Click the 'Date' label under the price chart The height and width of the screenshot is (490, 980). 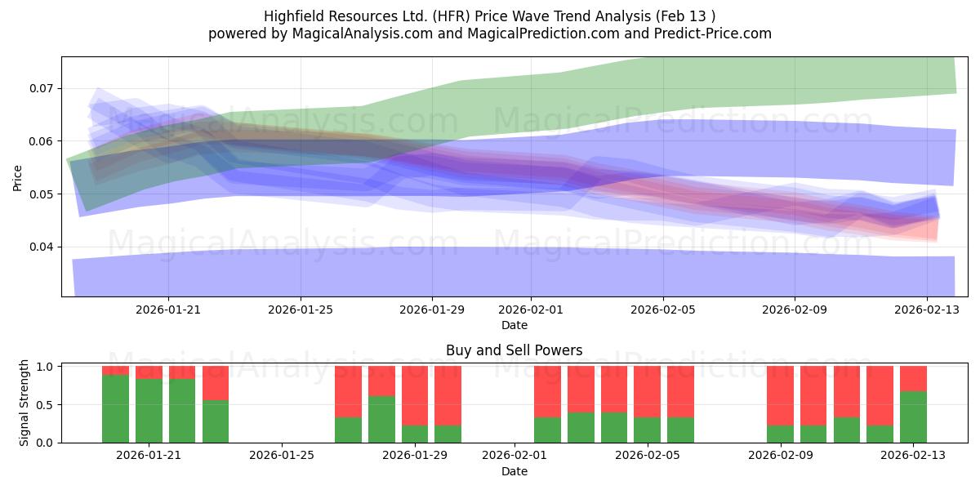[514, 325]
